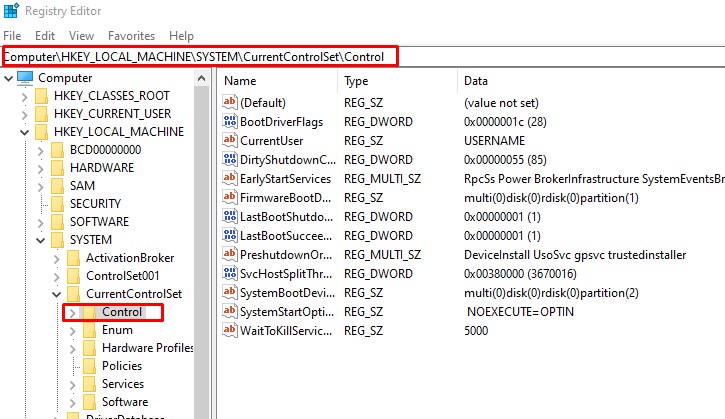Click the NOEXECUTE=OPTIN data cell
Image resolution: width=725 pixels, height=419 pixels.
[x=520, y=312]
